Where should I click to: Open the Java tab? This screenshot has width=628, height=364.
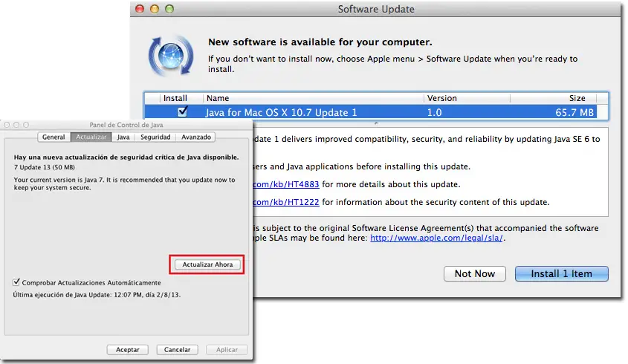click(123, 137)
